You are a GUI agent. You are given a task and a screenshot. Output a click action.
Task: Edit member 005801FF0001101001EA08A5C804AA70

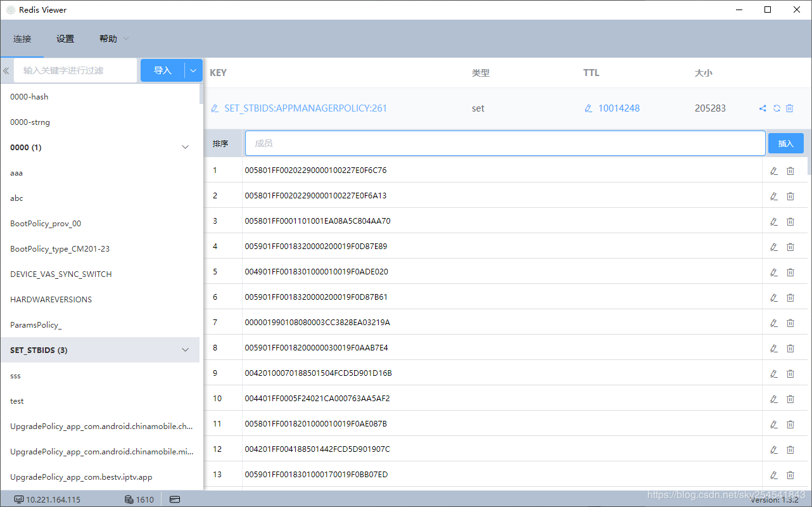click(x=773, y=221)
